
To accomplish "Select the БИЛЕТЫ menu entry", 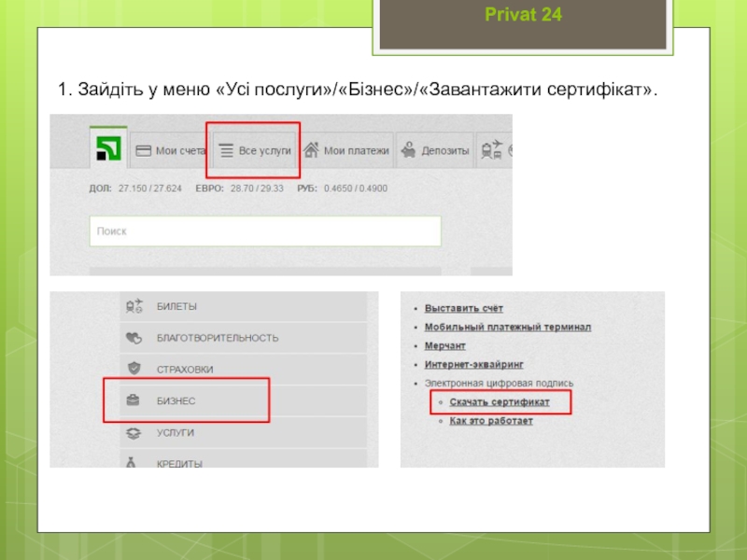I will tap(244, 306).
